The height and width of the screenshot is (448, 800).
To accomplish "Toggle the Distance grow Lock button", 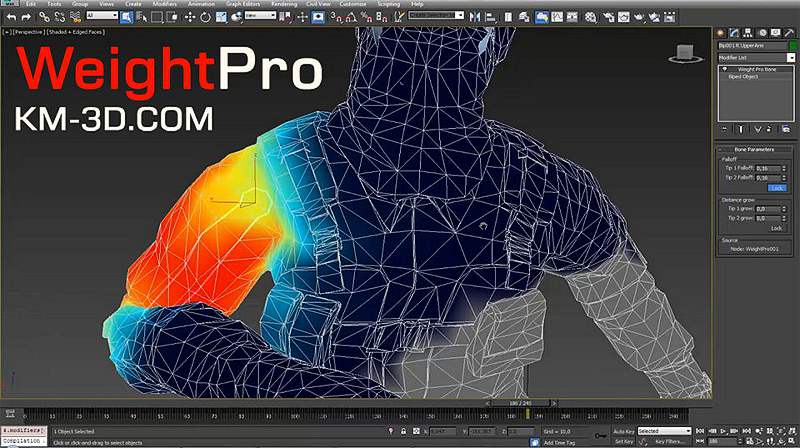I will [x=775, y=227].
